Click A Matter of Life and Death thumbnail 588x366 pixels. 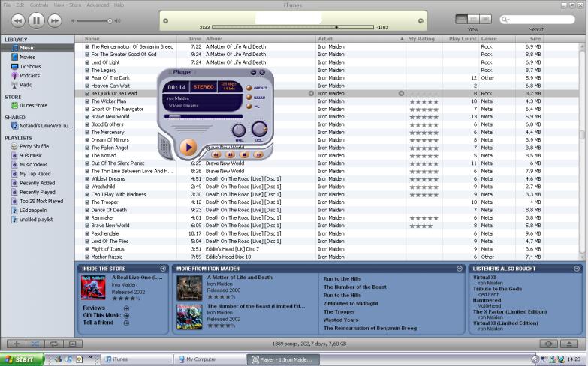(189, 288)
